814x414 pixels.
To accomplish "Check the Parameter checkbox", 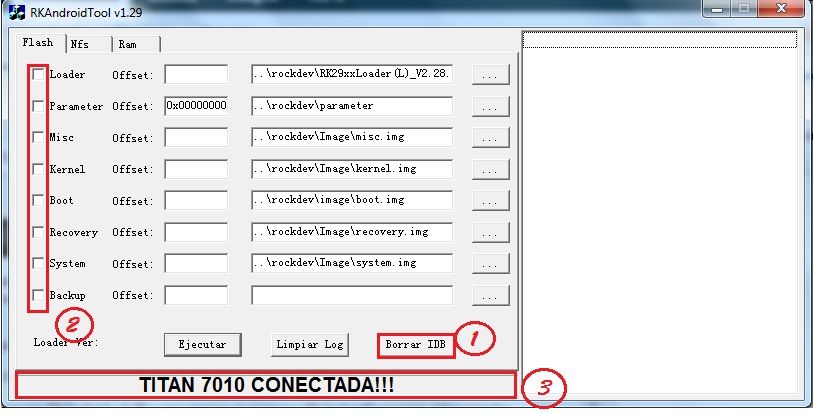I will point(38,106).
